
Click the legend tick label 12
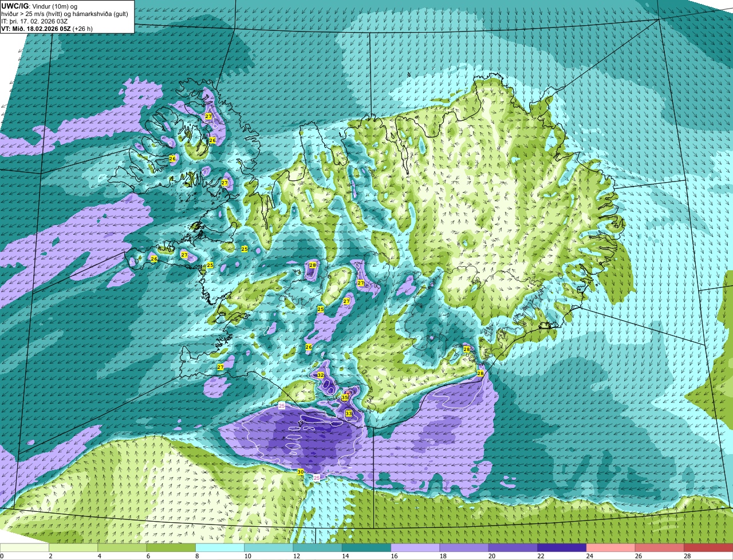(x=296, y=556)
